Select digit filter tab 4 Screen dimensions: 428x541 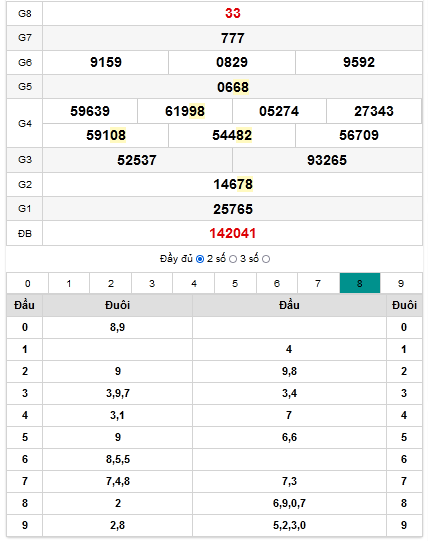tap(194, 283)
